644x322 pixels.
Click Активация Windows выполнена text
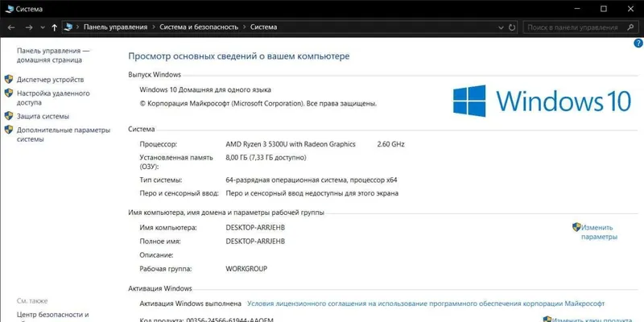[x=191, y=303]
